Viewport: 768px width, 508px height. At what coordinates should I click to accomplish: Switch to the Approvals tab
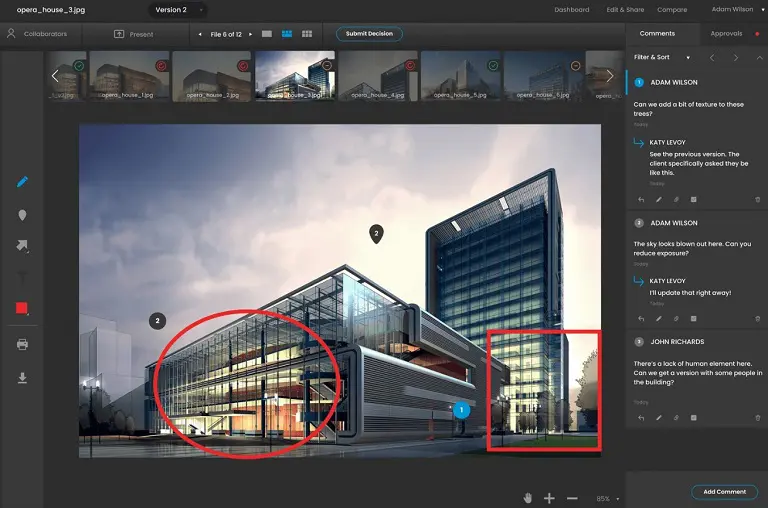[726, 34]
